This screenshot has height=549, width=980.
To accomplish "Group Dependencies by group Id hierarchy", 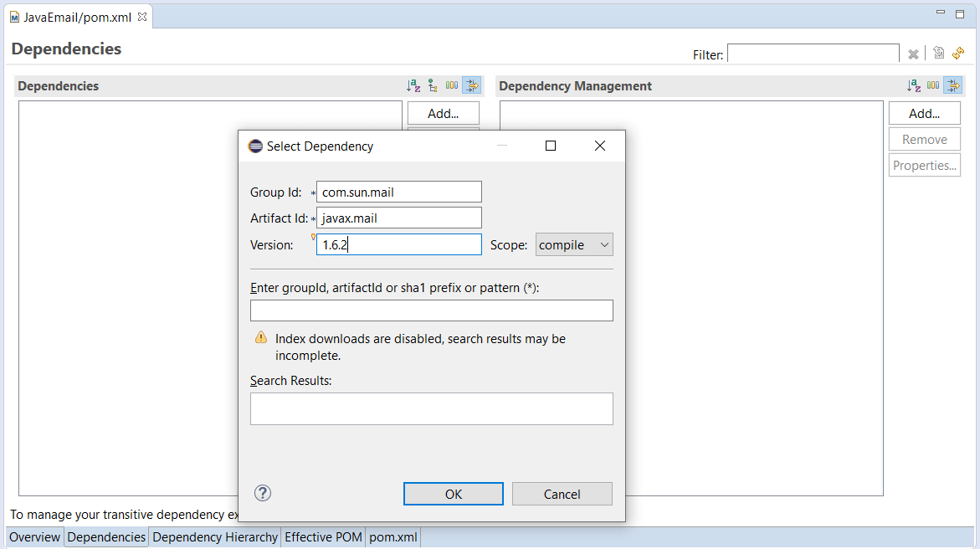I will tap(433, 85).
